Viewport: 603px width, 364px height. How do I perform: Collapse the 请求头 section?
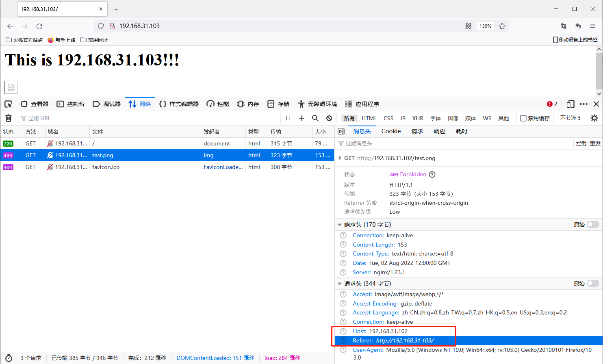[340, 283]
